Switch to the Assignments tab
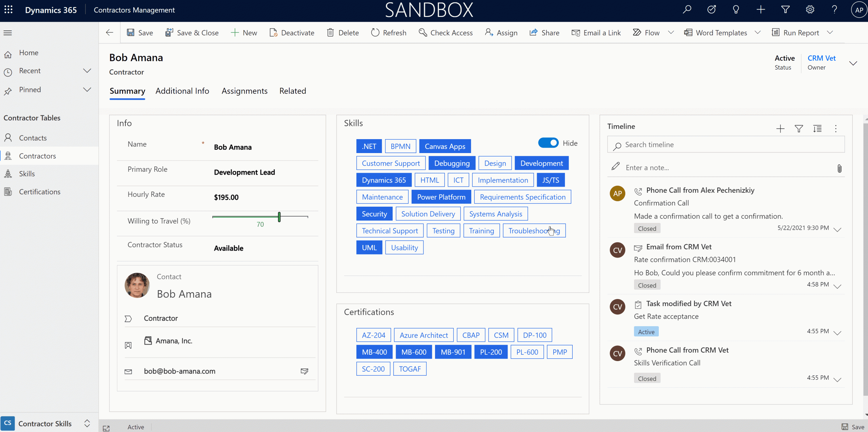 pos(244,91)
